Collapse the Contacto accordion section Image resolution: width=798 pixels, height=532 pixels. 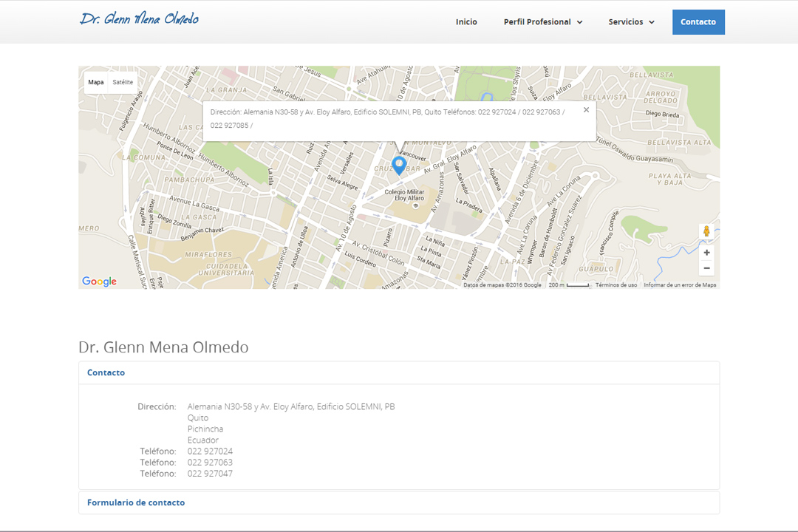(x=106, y=373)
